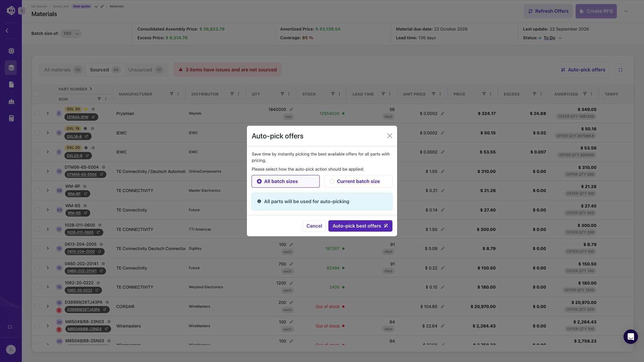Screen dimensions: 644x362
Task: Open the user profile avatar
Action: click(11, 350)
